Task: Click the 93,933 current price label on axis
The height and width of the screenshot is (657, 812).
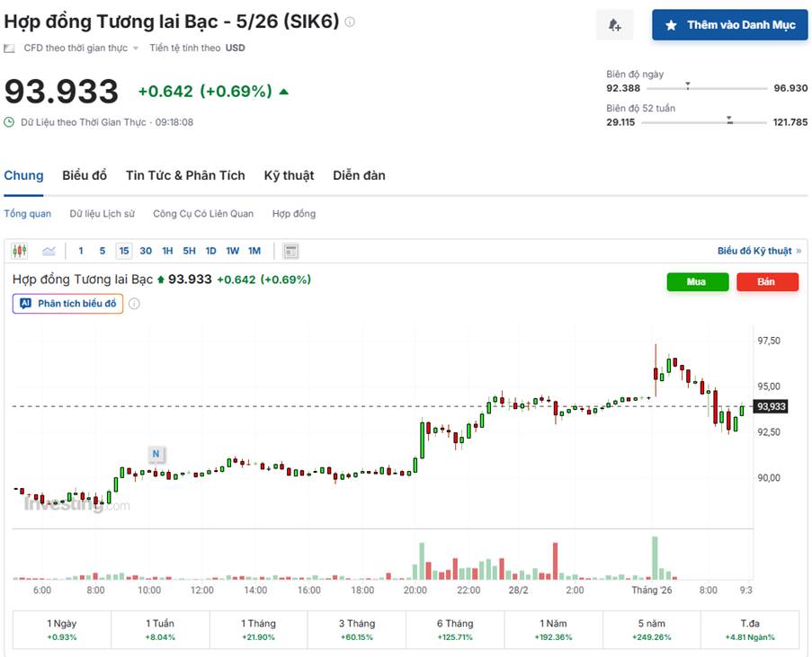Action: click(772, 406)
